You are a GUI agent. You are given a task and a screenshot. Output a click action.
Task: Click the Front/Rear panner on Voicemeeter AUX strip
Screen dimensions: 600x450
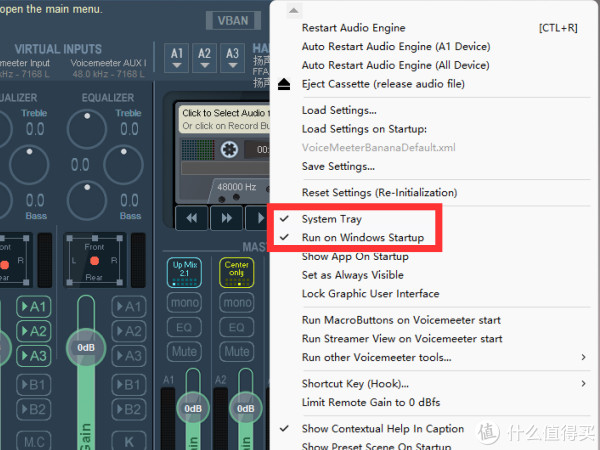click(93, 263)
